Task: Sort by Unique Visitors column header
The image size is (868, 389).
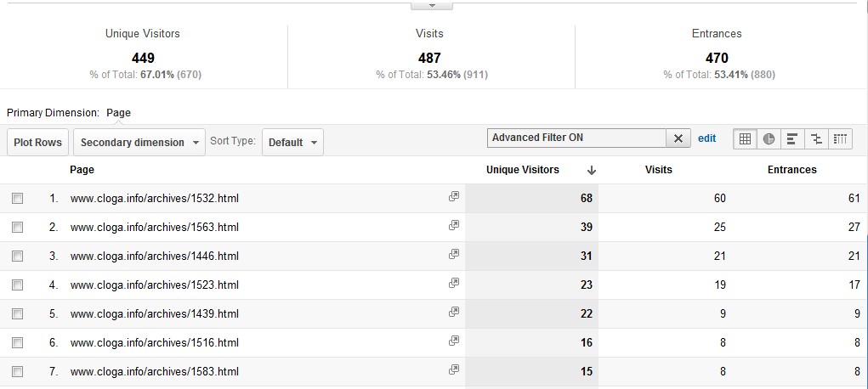Action: pyautogui.click(x=523, y=170)
